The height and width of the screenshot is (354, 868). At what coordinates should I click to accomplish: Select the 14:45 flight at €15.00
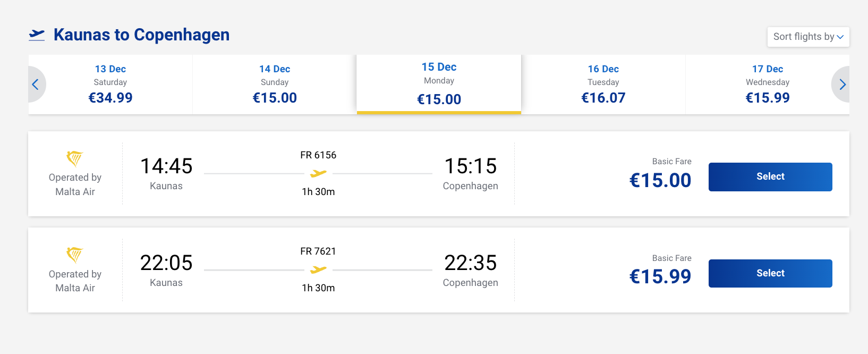coord(770,177)
